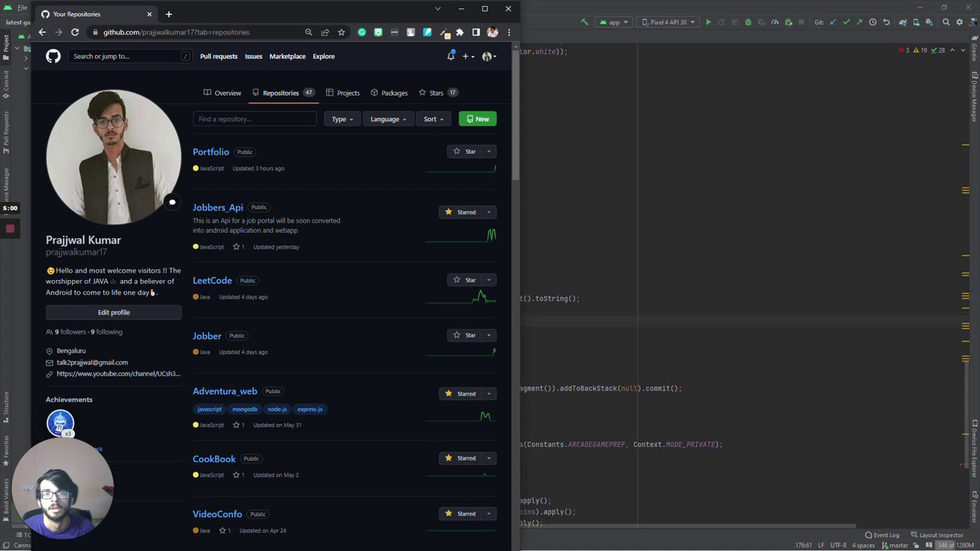Open Pull requests in GitHub header
This screenshot has height=551, width=980.
click(219, 56)
